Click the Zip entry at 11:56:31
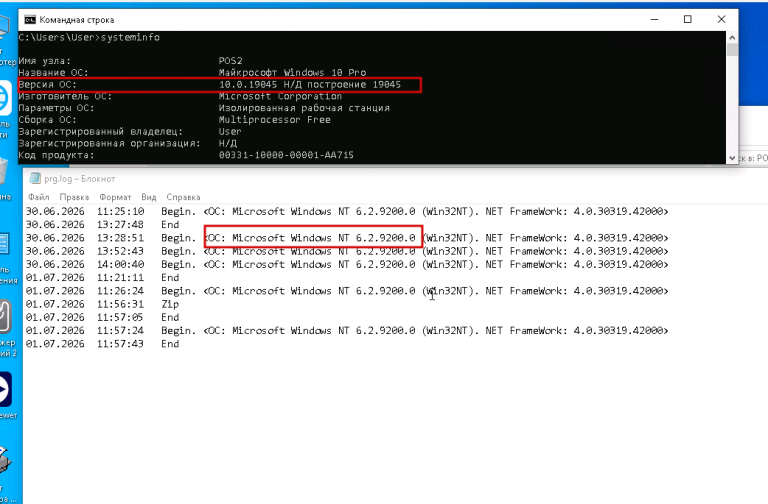 point(170,304)
